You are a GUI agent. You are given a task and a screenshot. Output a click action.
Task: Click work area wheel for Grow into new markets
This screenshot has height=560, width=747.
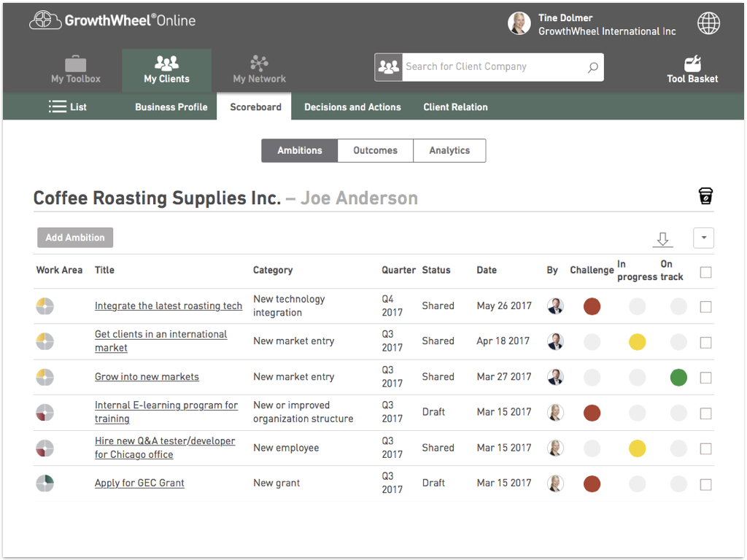(44, 377)
